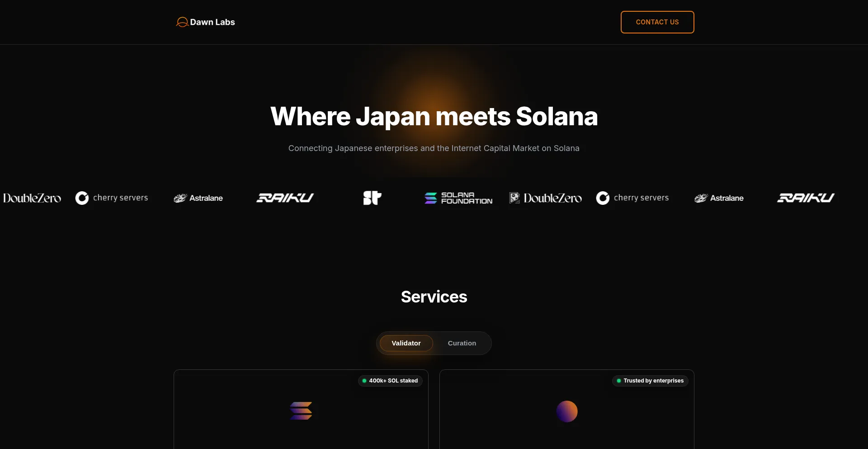The width and height of the screenshot is (868, 449).
Task: Click the Dawn Labs sunrise logo icon
Action: [x=182, y=22]
